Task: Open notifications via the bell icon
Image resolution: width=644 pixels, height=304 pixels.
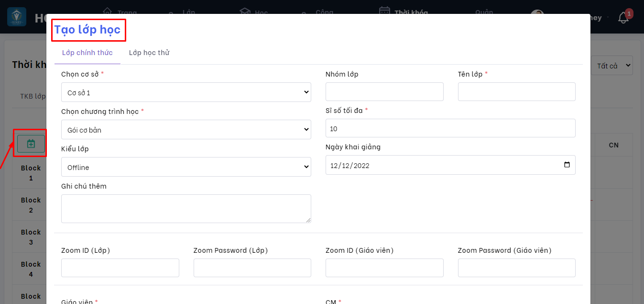Action: [623, 17]
